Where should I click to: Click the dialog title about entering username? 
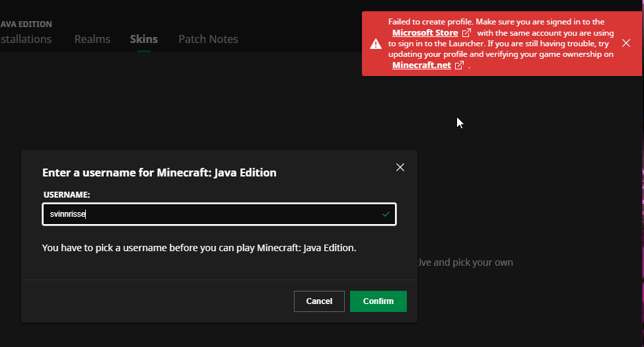tap(159, 173)
